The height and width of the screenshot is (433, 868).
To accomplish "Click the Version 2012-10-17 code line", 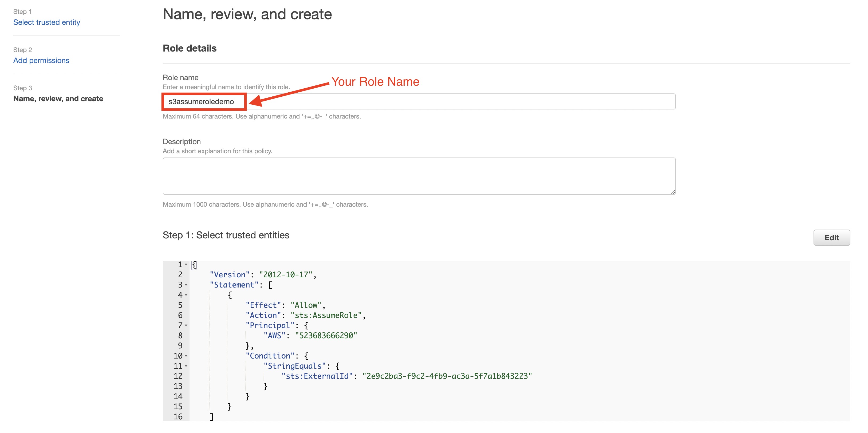I will coord(263,275).
